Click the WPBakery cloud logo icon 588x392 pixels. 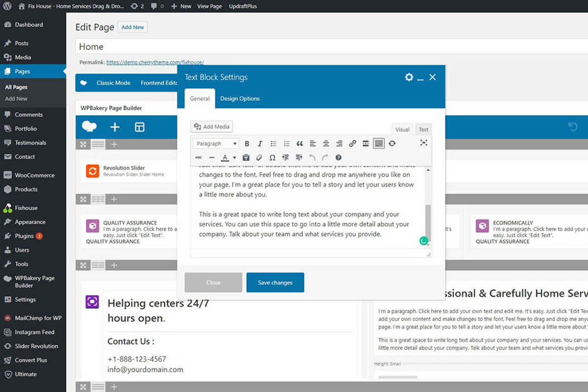coord(89,127)
